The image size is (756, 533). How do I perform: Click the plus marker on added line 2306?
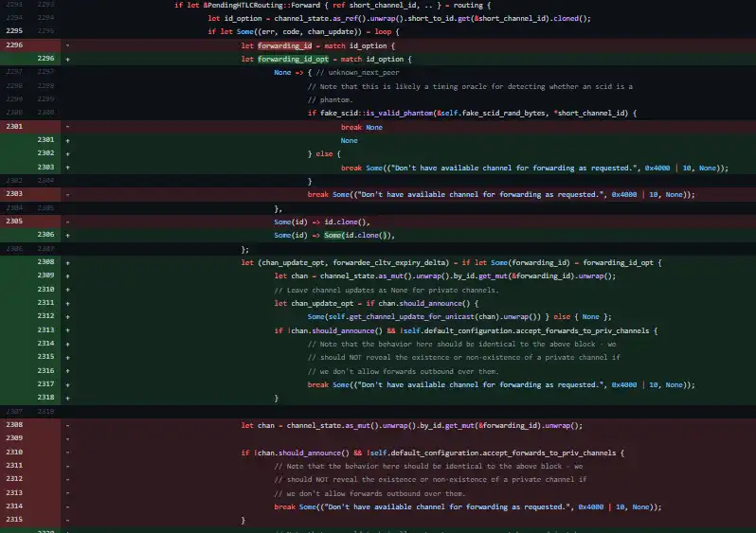(68, 235)
